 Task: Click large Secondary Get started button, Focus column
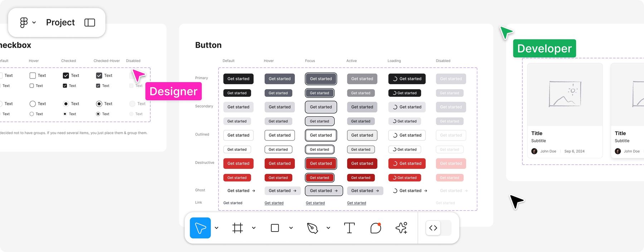pos(321,107)
